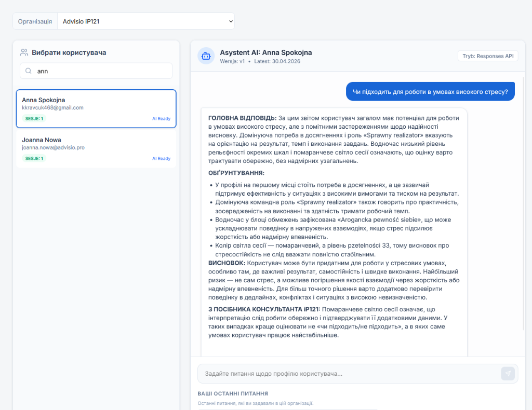Click the blue user question message bubble

click(430, 91)
